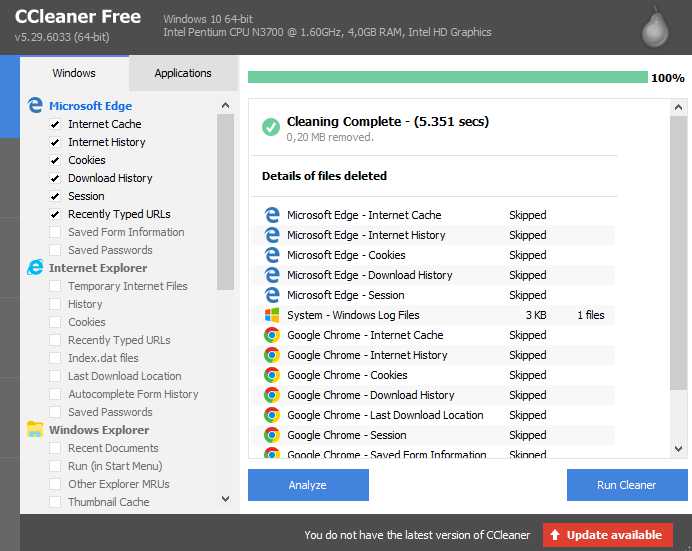Viewport: 692px width, 551px height.
Task: Select the Internet Explorer section header
Action: (98, 268)
